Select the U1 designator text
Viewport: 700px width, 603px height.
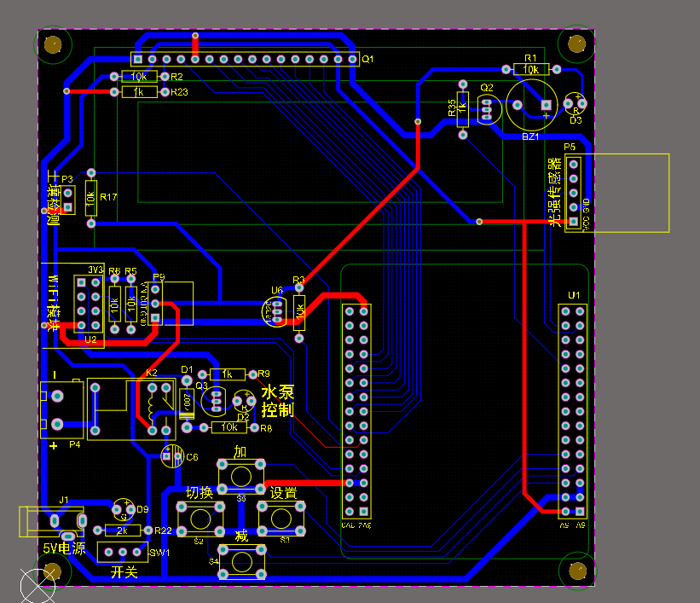coord(574,295)
